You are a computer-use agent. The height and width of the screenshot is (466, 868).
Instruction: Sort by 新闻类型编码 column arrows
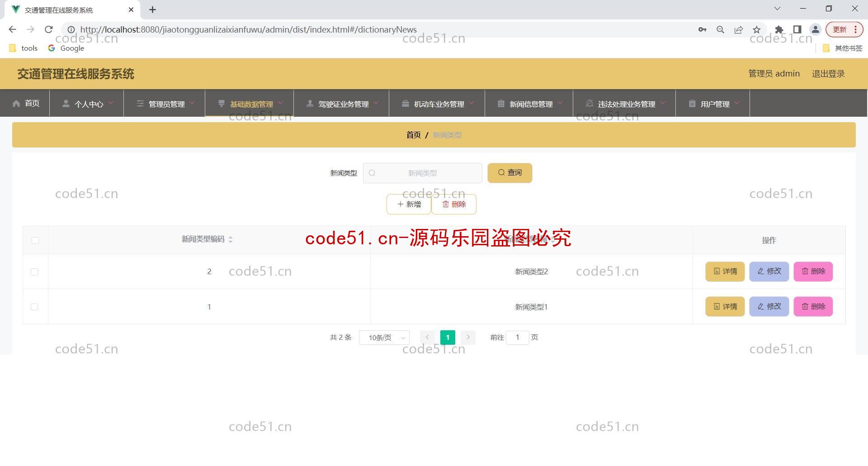coord(231,239)
